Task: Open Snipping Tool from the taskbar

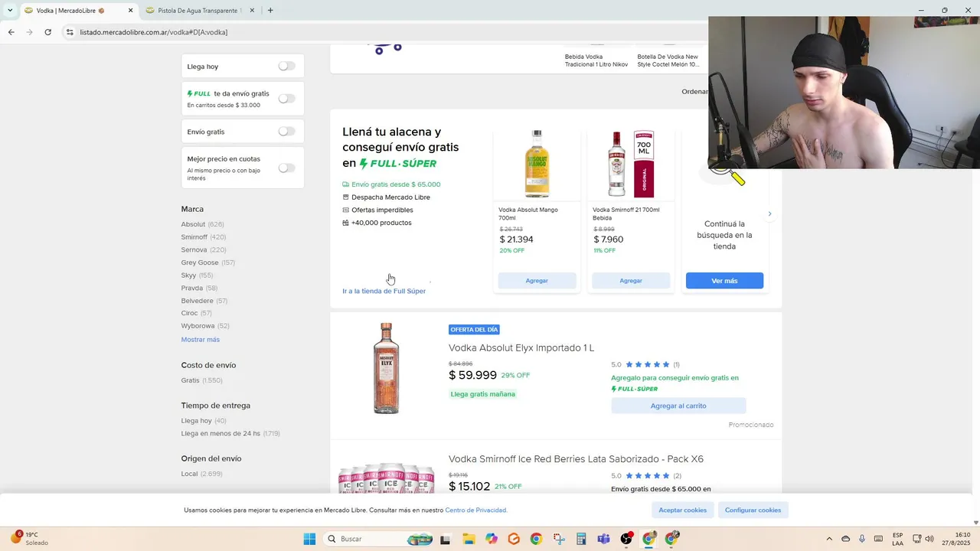Action: [558, 539]
